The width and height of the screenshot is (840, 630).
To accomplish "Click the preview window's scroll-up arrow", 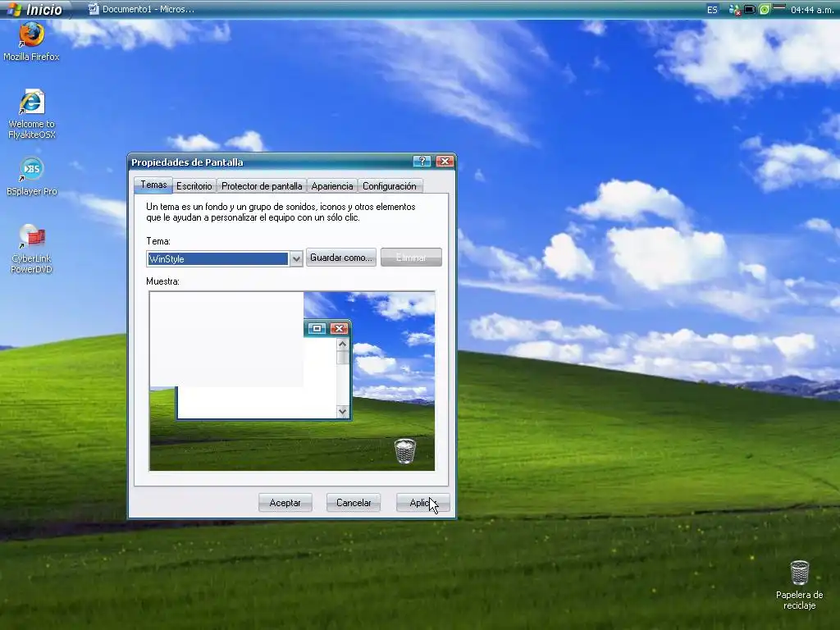I will point(343,345).
